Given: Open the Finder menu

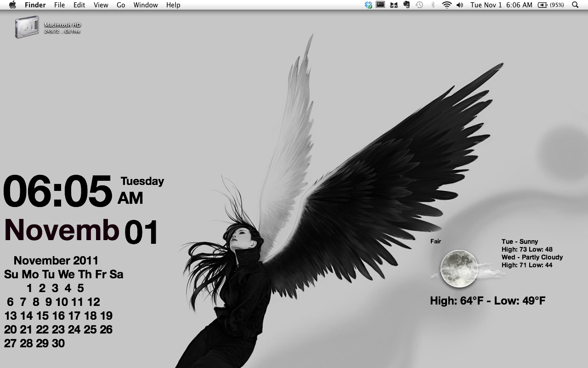Looking at the screenshot, I should [35, 5].
